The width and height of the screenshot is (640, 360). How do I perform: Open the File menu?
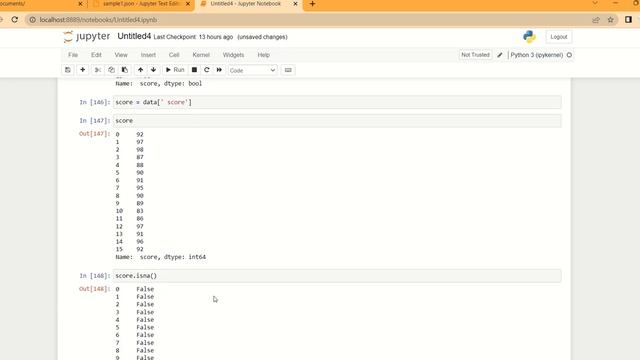click(73, 55)
